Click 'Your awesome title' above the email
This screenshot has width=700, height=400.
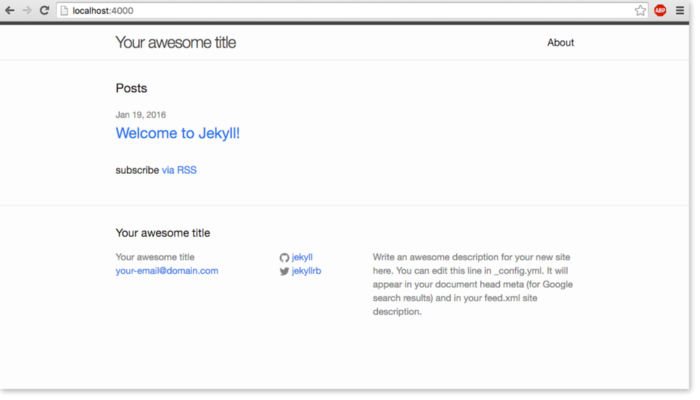(155, 257)
